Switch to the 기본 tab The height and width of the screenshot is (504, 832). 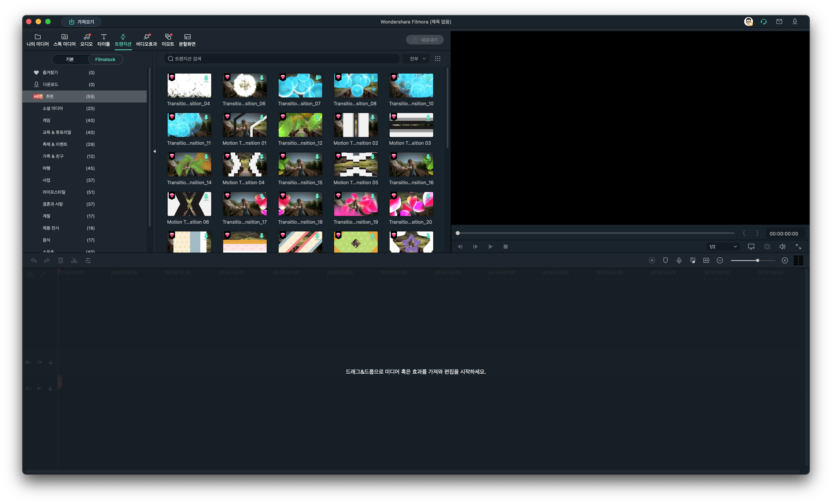pyautogui.click(x=70, y=59)
